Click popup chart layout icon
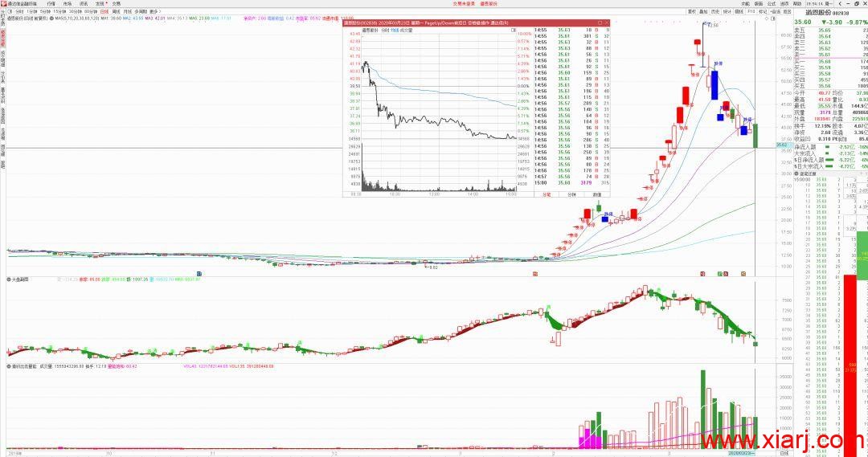The image size is (868, 457). click(x=513, y=31)
